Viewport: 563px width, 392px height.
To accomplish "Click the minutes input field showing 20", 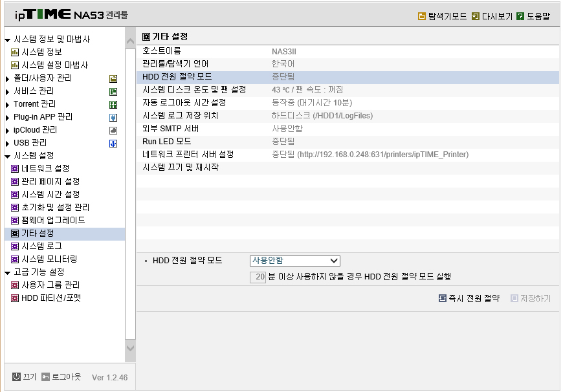I will pyautogui.click(x=258, y=277).
